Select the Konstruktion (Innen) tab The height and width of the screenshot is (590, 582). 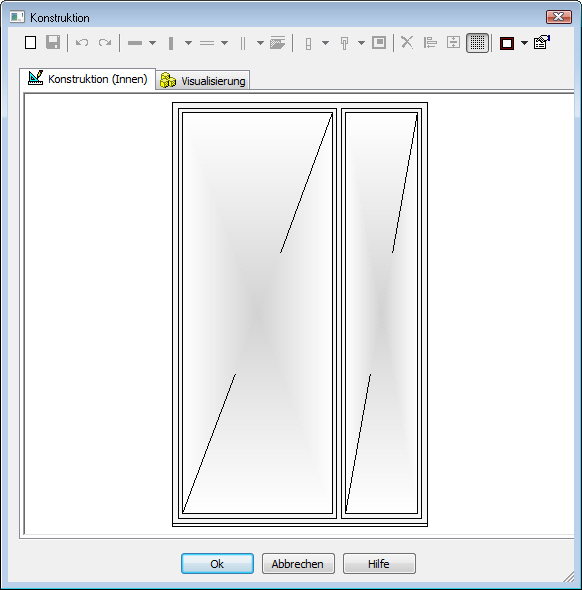(87, 79)
